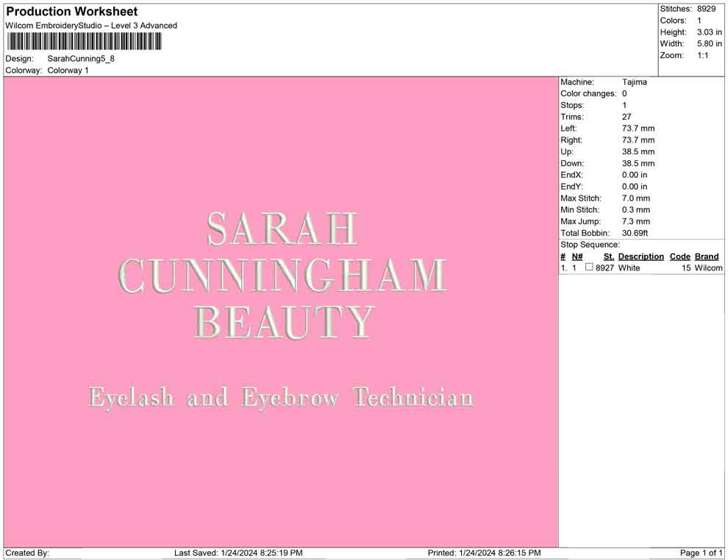Select the White thread row in Stop Sequence
Image resolution: width=728 pixels, height=560 pixels.
(x=629, y=268)
